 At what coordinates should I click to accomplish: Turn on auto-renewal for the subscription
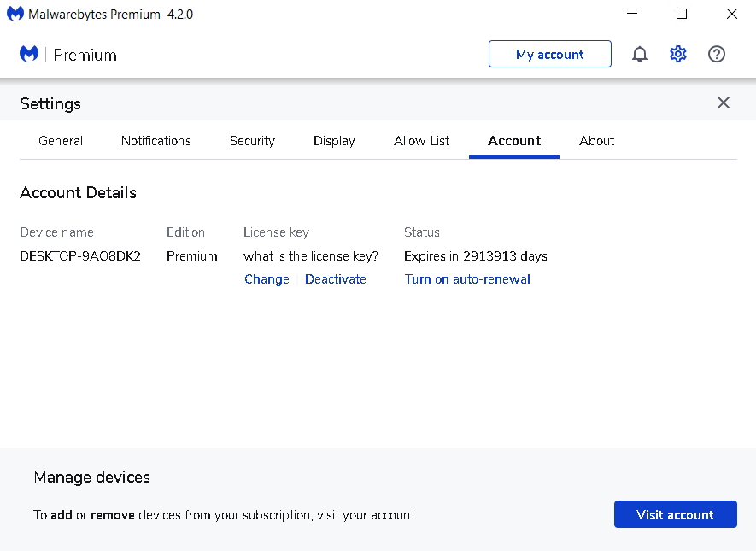pyautogui.click(x=467, y=278)
